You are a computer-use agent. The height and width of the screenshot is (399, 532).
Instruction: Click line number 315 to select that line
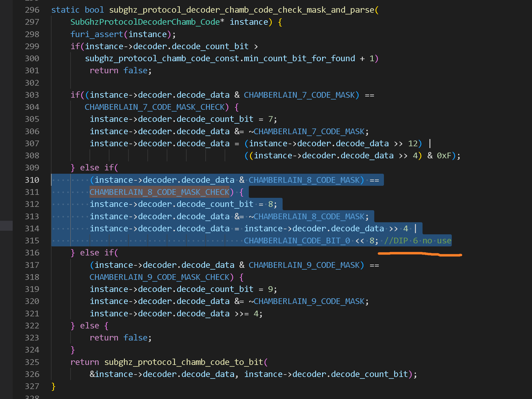tap(32, 240)
